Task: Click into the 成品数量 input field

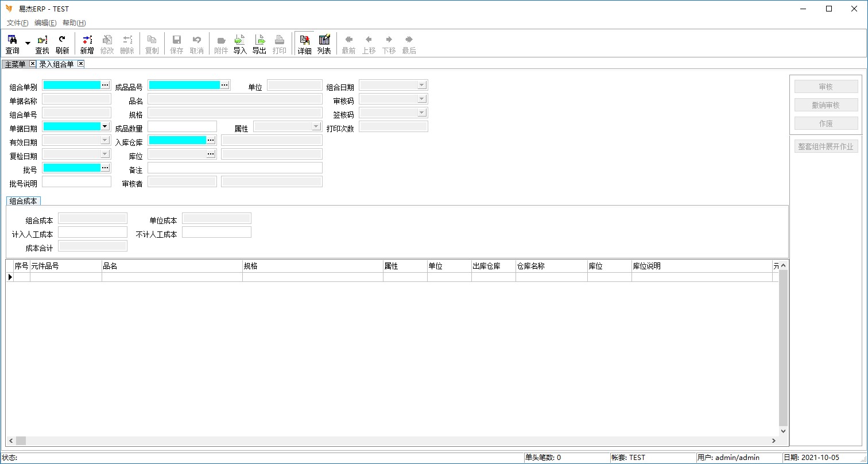Action: pos(182,126)
